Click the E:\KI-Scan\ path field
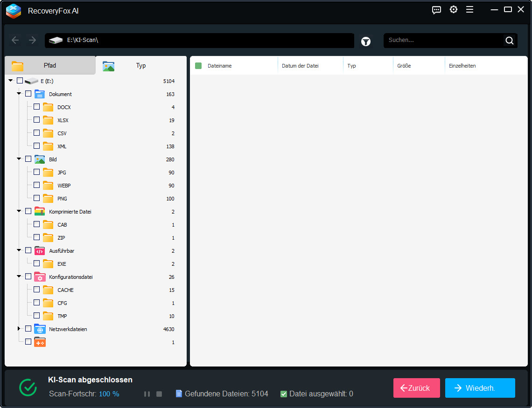532x408 pixels. click(200, 40)
